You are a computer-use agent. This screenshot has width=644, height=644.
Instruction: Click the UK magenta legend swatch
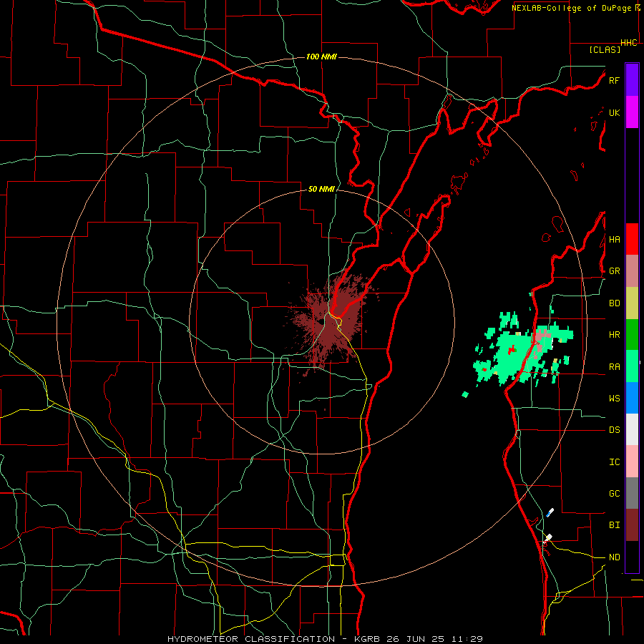[632, 112]
